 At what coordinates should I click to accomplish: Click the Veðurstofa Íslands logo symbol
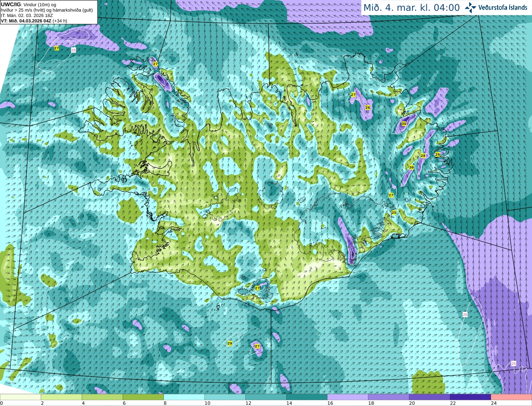470,7
